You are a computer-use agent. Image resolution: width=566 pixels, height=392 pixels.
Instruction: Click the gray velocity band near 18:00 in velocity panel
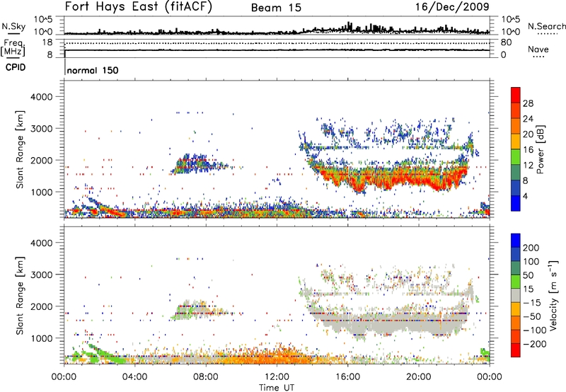[x=383, y=323]
